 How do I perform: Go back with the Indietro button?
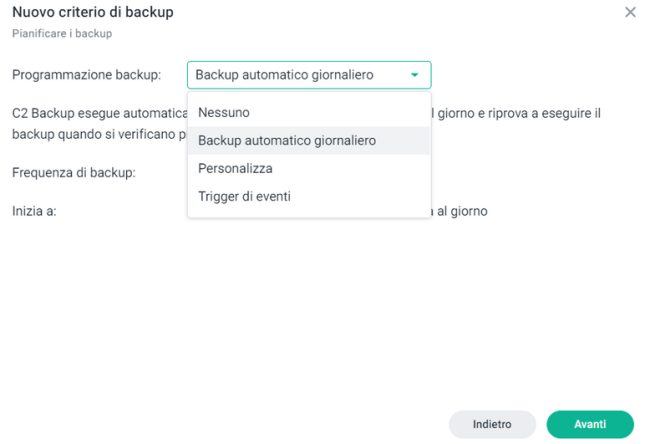click(x=492, y=424)
